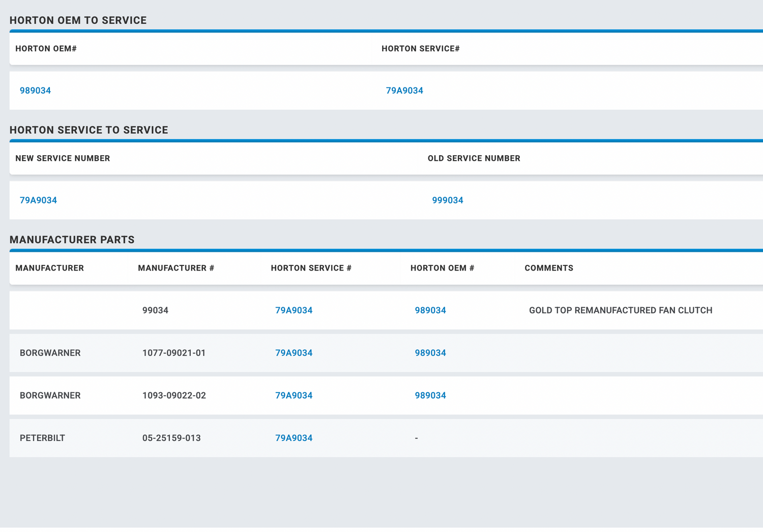This screenshot has height=532, width=763.
Task: Click the Manufacturer # column header
Action: pyautogui.click(x=176, y=268)
